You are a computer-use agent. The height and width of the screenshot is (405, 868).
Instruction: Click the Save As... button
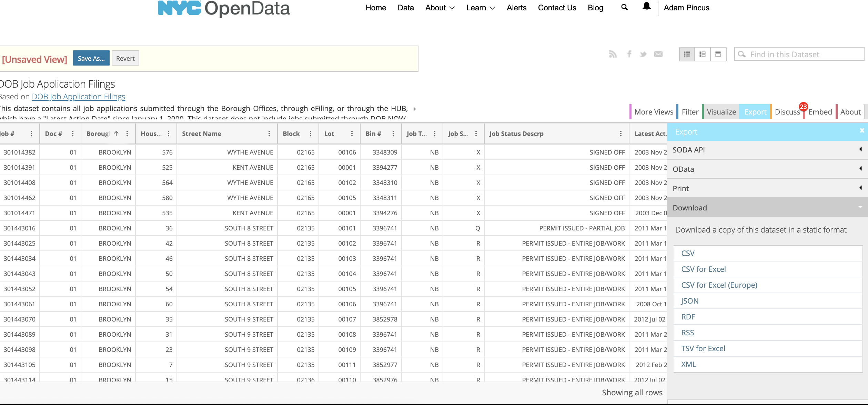(x=91, y=58)
